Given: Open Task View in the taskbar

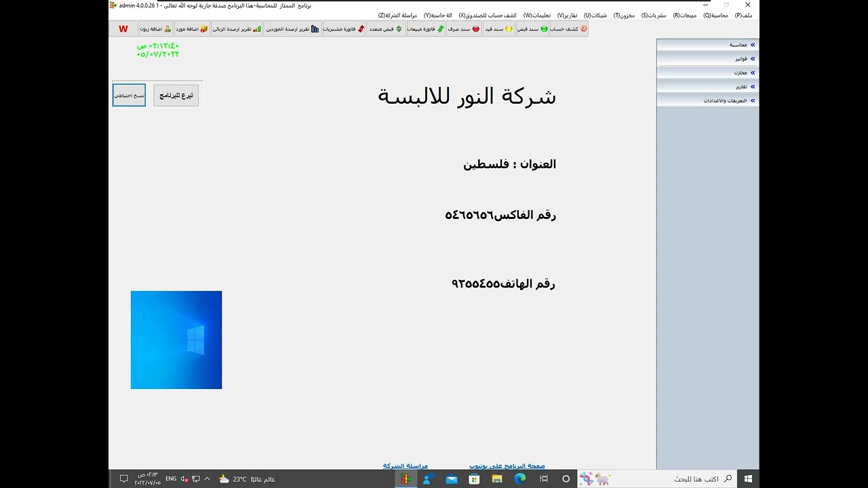Looking at the screenshot, I should [x=544, y=479].
